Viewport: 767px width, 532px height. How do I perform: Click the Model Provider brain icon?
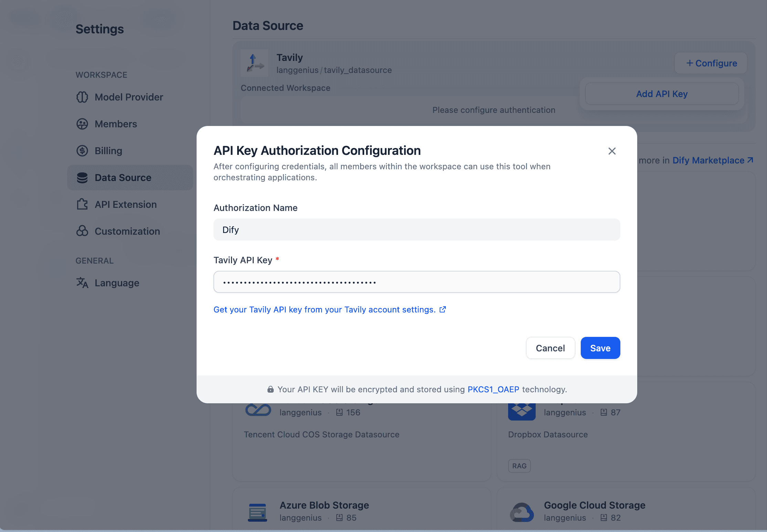pos(82,97)
